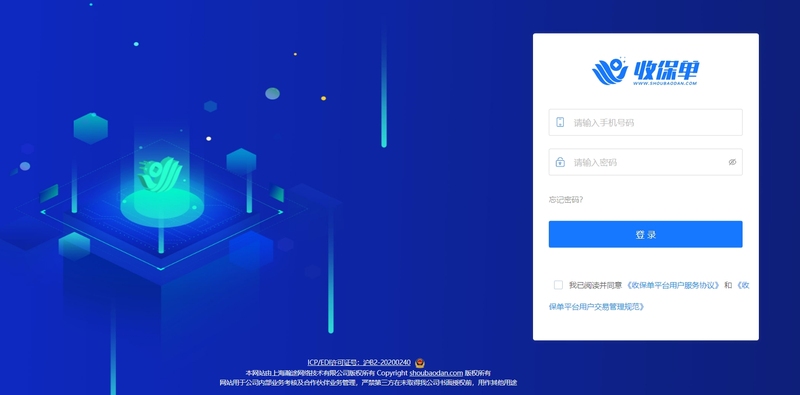Click the glowing green logo on the platform illustration

tap(159, 175)
